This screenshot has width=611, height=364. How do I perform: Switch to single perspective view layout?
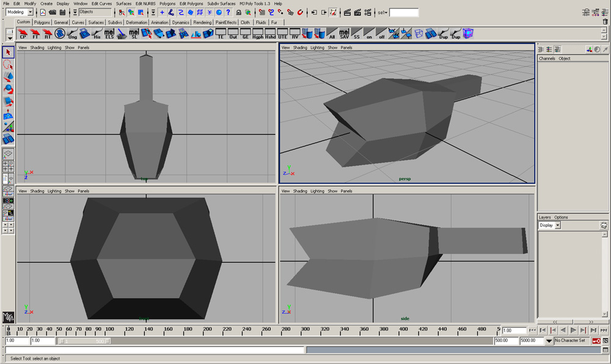click(x=8, y=154)
